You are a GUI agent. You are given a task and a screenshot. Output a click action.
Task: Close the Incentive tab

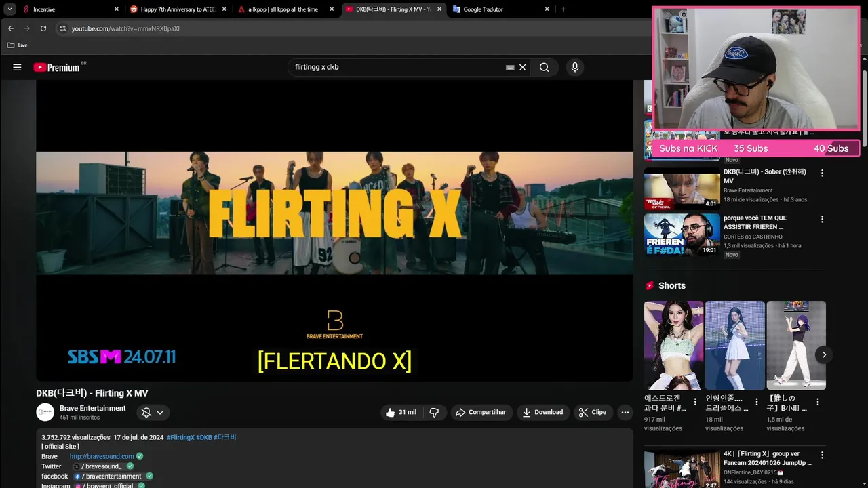click(117, 9)
